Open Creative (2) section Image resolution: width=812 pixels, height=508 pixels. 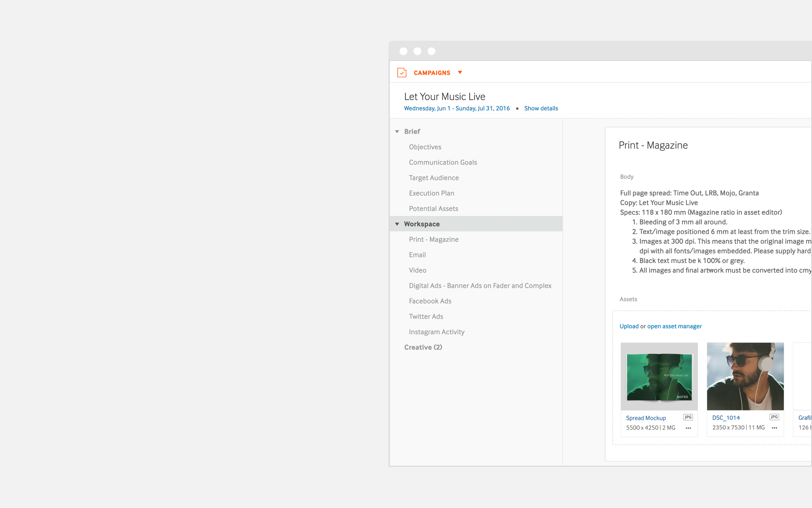tap(423, 347)
